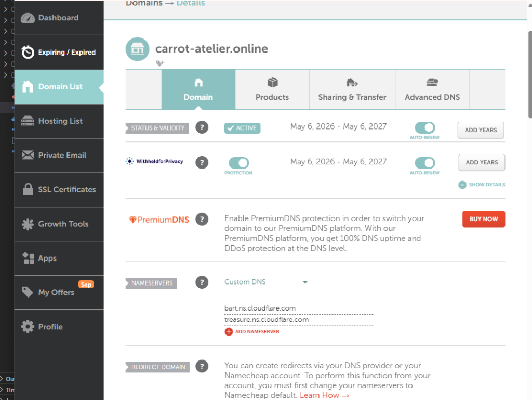This screenshot has width=532, height=400.
Task: Switch to the Products tab
Action: (272, 89)
